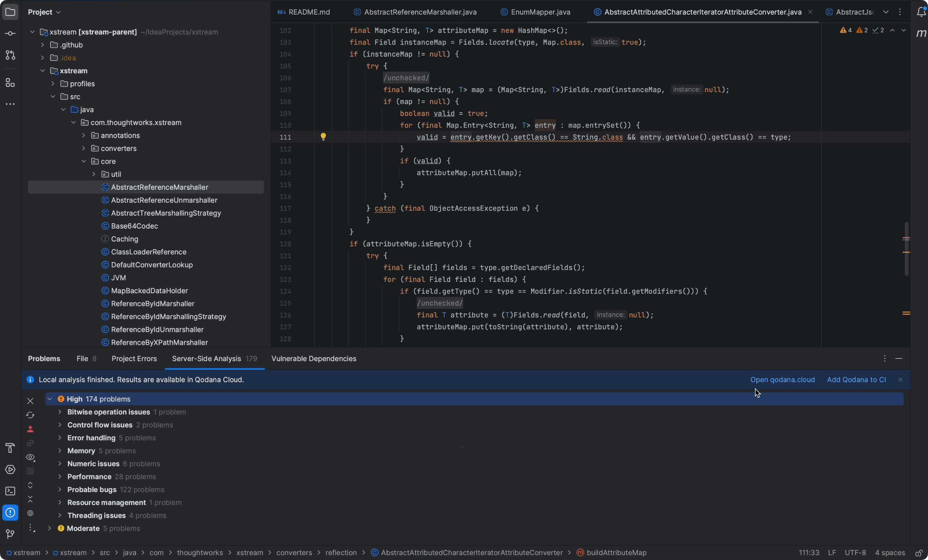928x560 pixels.
Task: Open the Build tool window (hammer icon)
Action: point(10,448)
